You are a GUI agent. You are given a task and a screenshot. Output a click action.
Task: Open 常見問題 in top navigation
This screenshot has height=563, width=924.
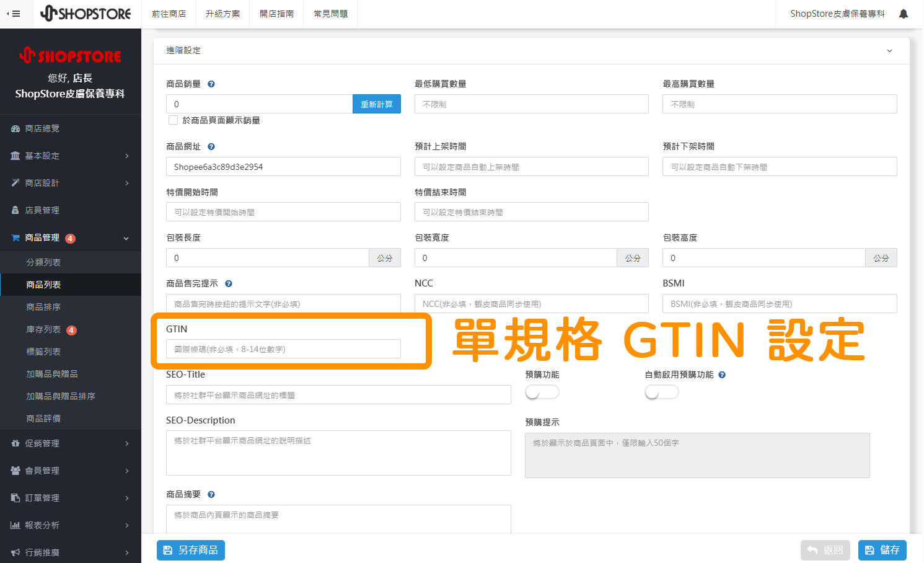click(x=330, y=14)
